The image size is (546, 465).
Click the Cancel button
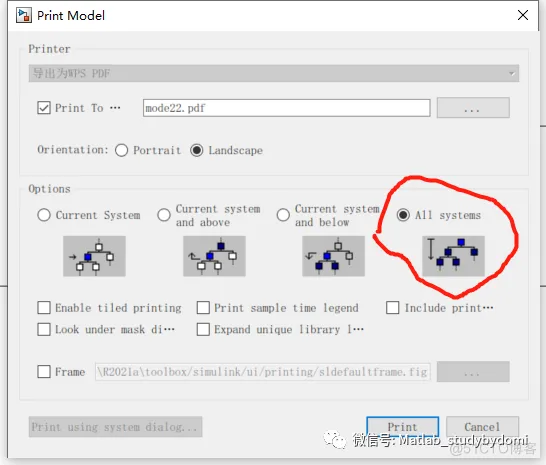click(x=482, y=427)
